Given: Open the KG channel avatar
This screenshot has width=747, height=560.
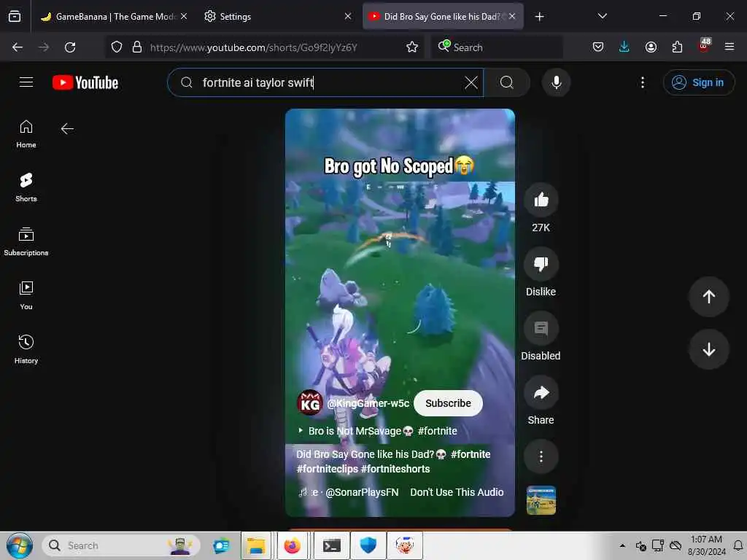Looking at the screenshot, I should 309,402.
